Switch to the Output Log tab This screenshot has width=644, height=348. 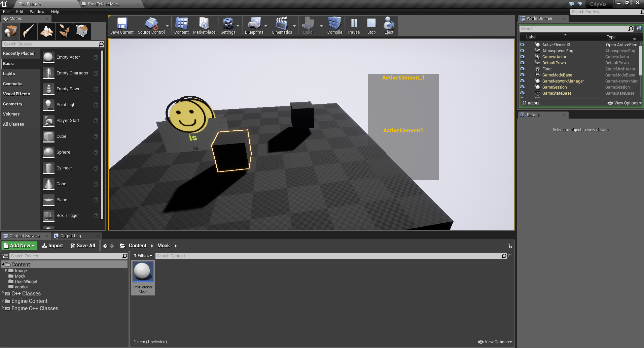(x=70, y=236)
